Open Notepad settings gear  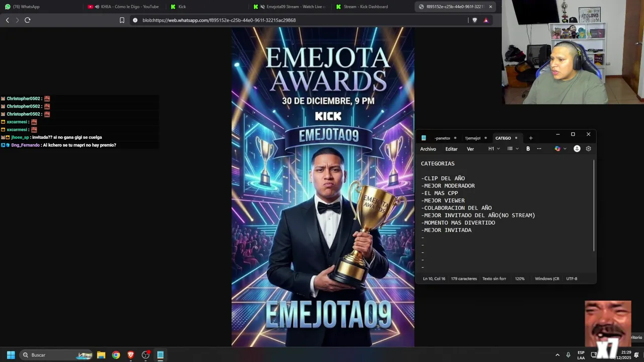click(589, 149)
